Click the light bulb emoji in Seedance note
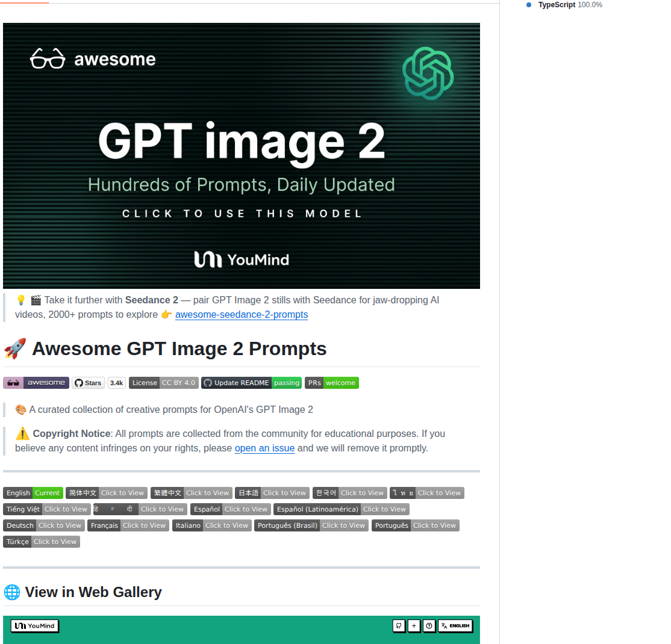The width and height of the screenshot is (671, 644). pyautogui.click(x=21, y=300)
